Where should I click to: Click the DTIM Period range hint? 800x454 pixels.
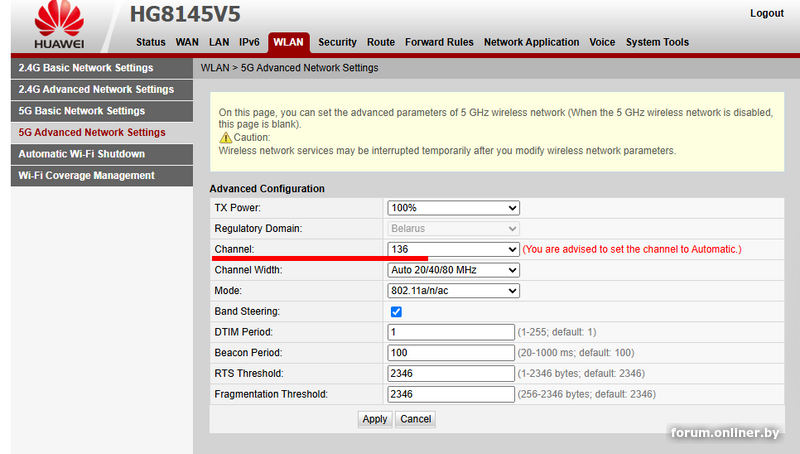coord(557,332)
